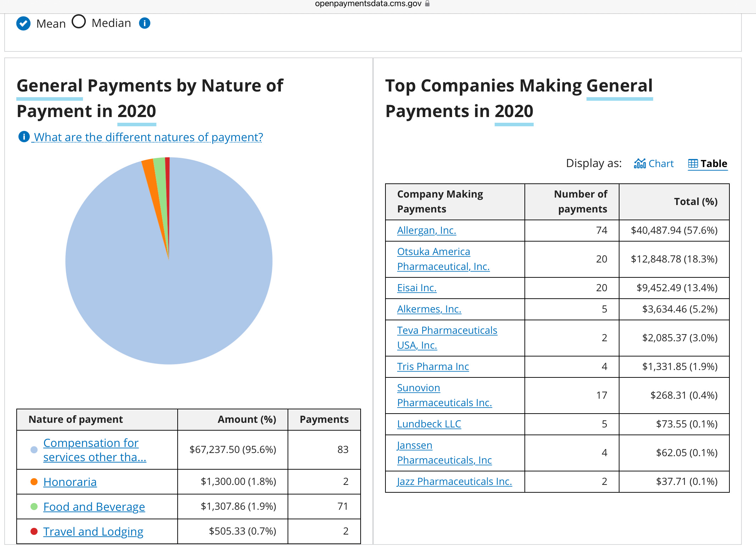Click the $73.55 (0.1%) cell
This screenshot has height=553, width=756.
coord(674,424)
